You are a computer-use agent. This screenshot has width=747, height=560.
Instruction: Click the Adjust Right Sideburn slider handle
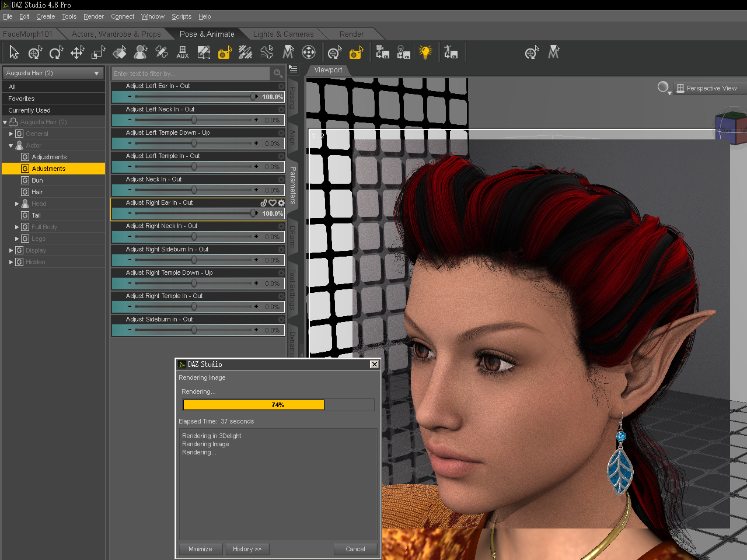coord(194,260)
